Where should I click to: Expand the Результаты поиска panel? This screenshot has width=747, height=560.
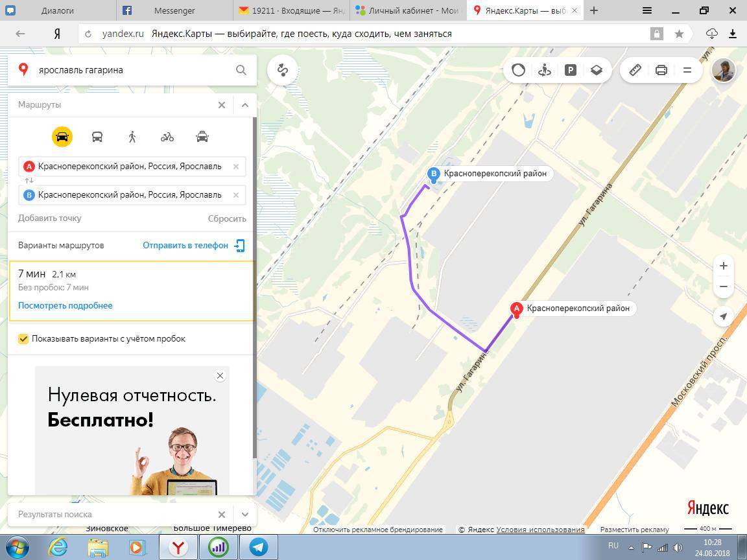(245, 514)
